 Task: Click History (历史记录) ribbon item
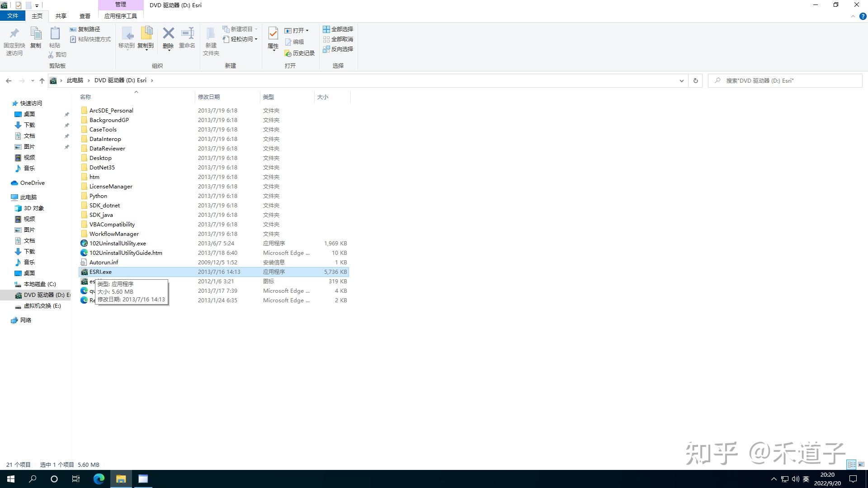coord(299,53)
